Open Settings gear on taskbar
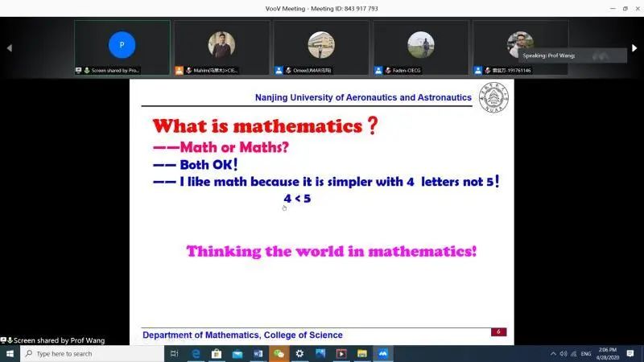 pos(299,353)
